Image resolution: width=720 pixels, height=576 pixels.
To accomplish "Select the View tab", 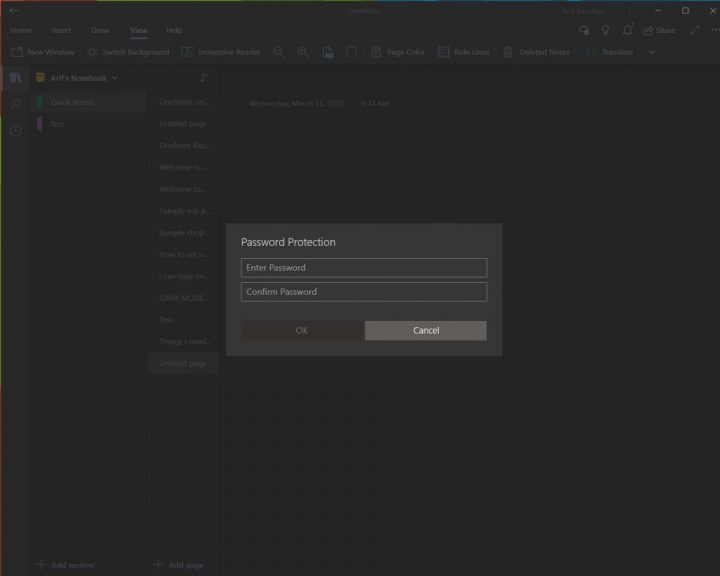I will 138,30.
